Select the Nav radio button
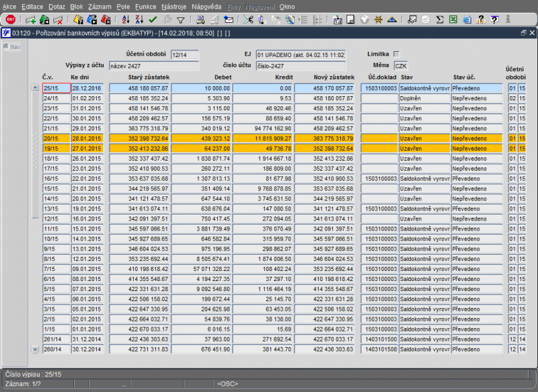 point(6,46)
